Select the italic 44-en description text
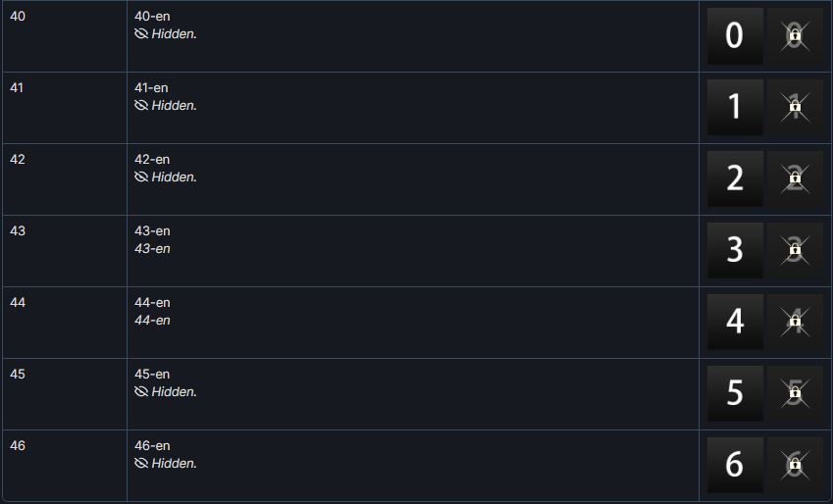The height and width of the screenshot is (504, 833). pos(152,321)
